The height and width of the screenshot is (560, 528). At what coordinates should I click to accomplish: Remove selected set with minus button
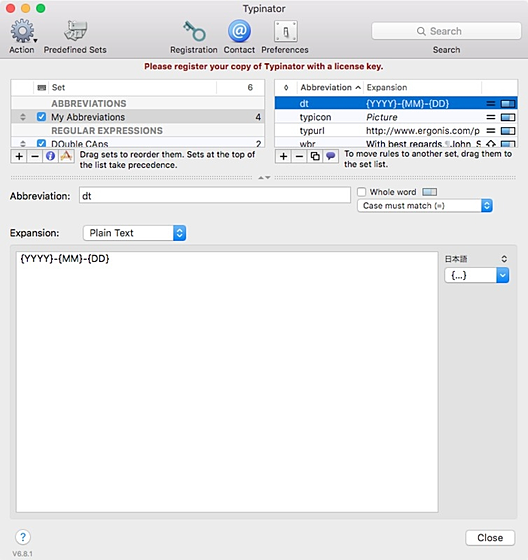click(x=35, y=156)
